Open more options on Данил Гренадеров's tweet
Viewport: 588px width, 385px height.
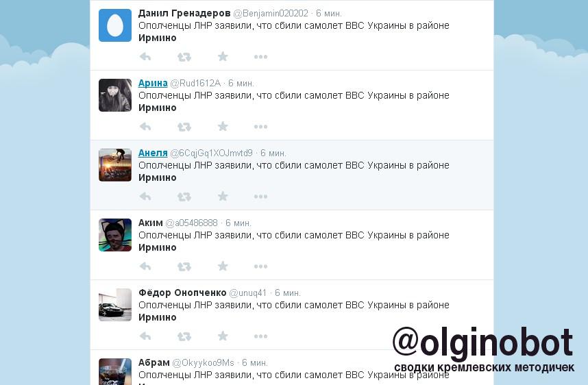click(260, 57)
